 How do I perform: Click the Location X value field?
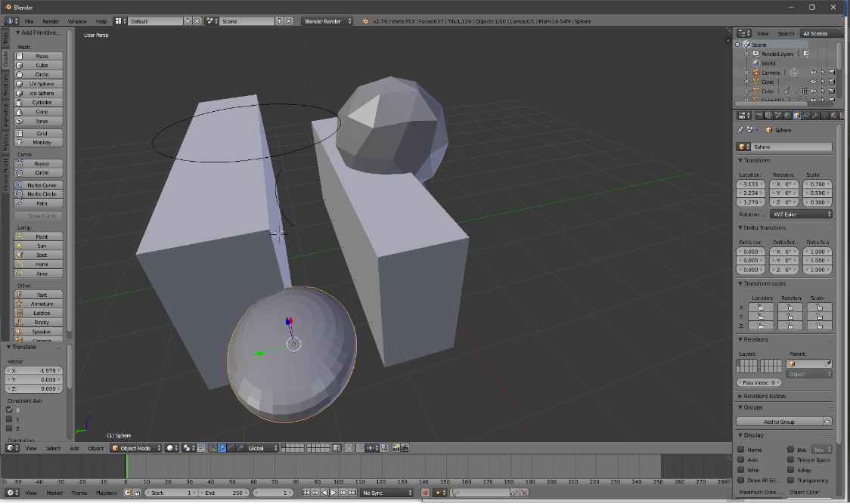click(x=751, y=184)
